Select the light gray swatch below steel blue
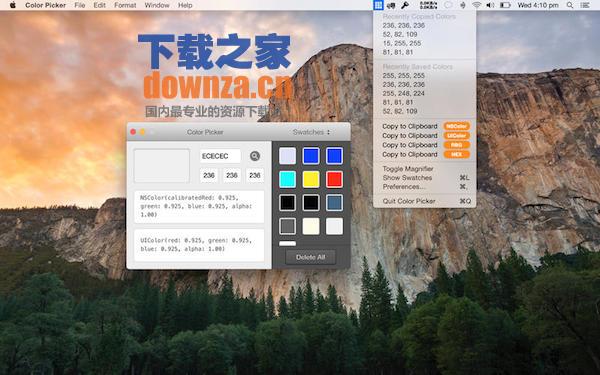This screenshot has height=375, width=600. pyautogui.click(x=334, y=226)
